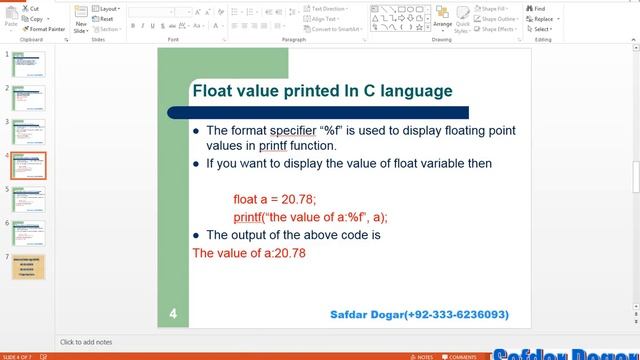
Task: Insert a New Slide
Action: pyautogui.click(x=81, y=20)
